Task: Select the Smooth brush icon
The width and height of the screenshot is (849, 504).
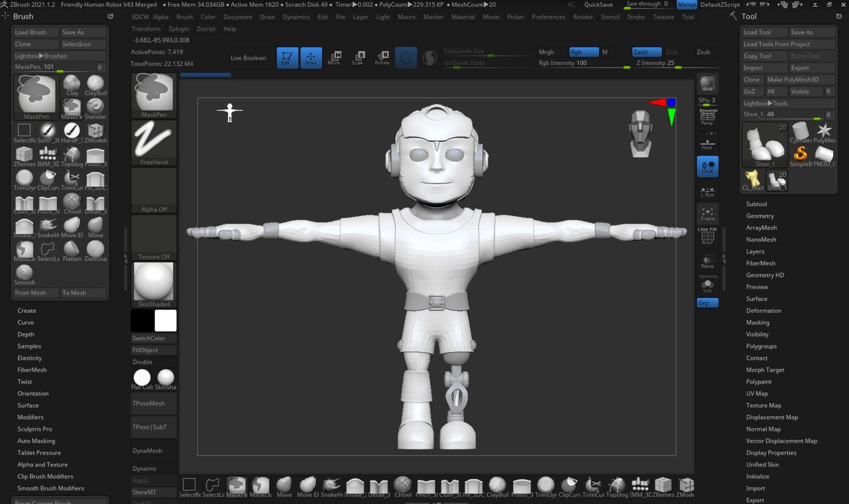Action: [x=24, y=275]
